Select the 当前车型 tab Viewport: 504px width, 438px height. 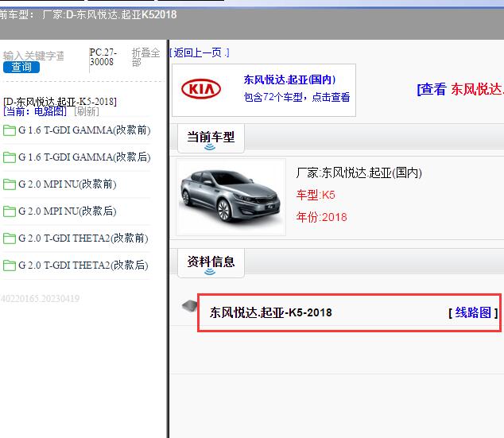[211, 138]
